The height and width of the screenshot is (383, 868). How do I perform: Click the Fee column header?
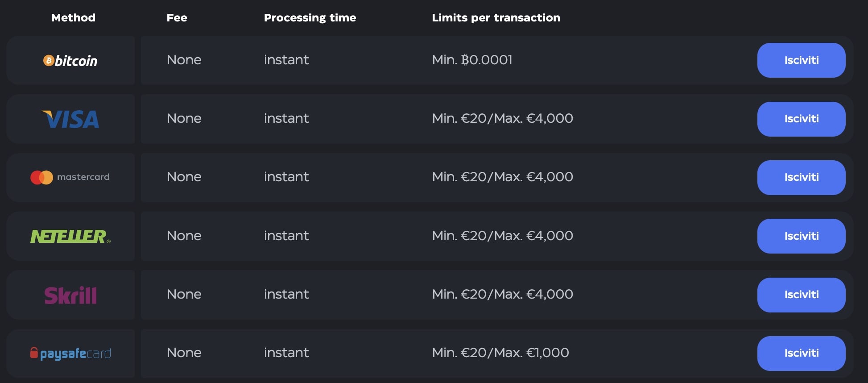tap(177, 18)
